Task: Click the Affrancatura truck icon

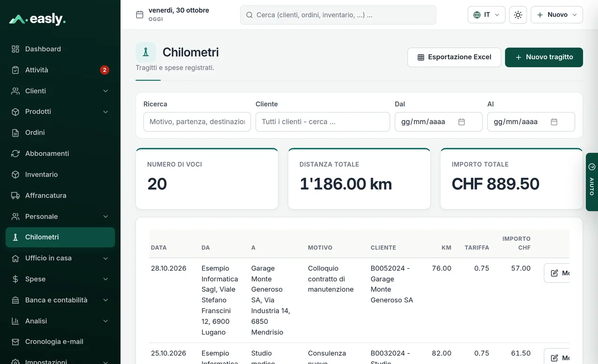Action: coord(15,196)
